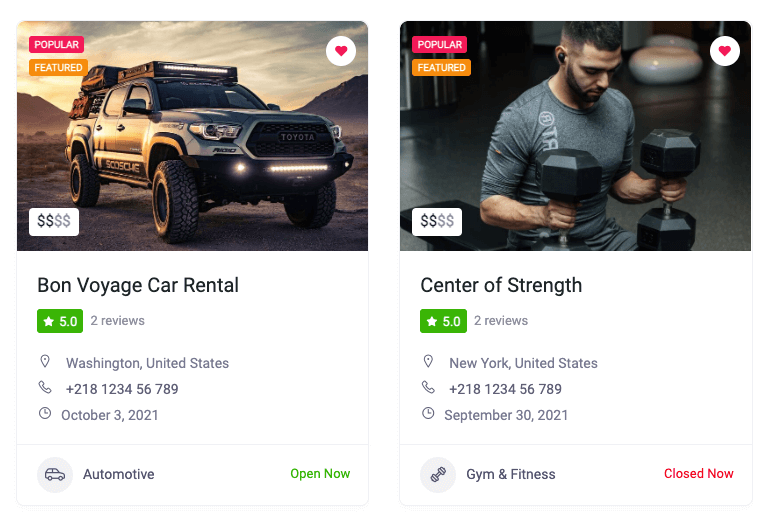
Task: Click the phone icon under Center of Strength
Action: 428,388
